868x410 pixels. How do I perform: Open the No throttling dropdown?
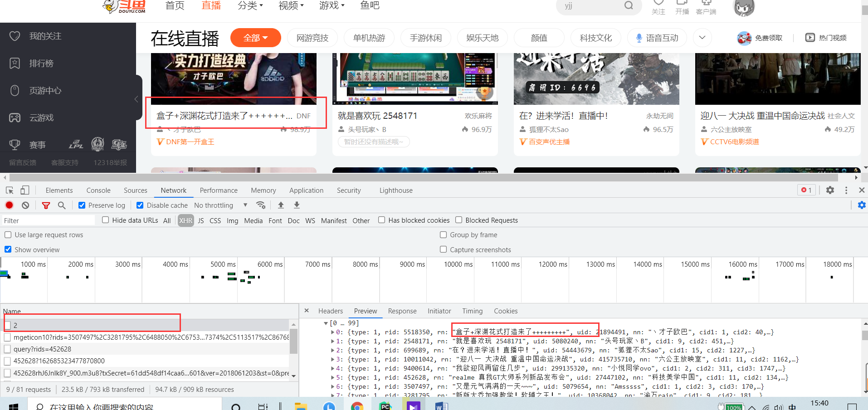tap(221, 205)
